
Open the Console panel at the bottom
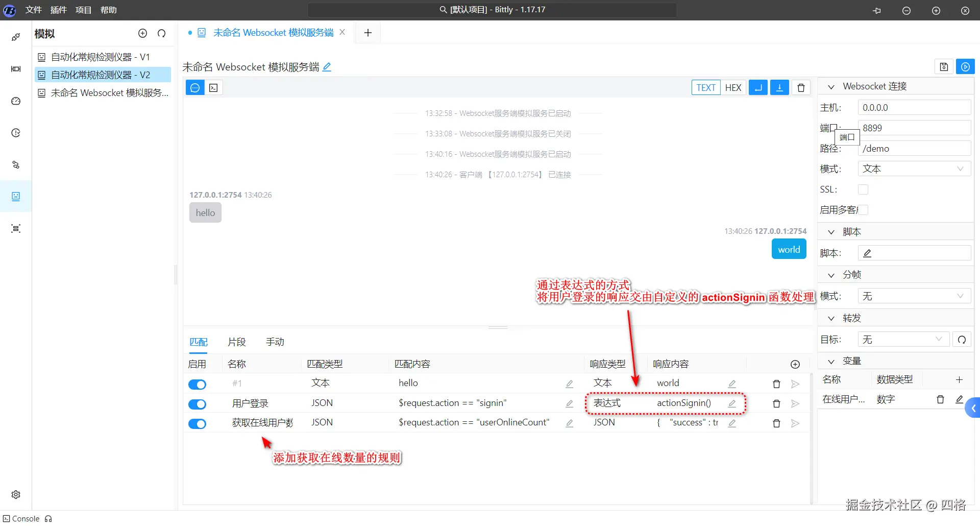click(21, 519)
